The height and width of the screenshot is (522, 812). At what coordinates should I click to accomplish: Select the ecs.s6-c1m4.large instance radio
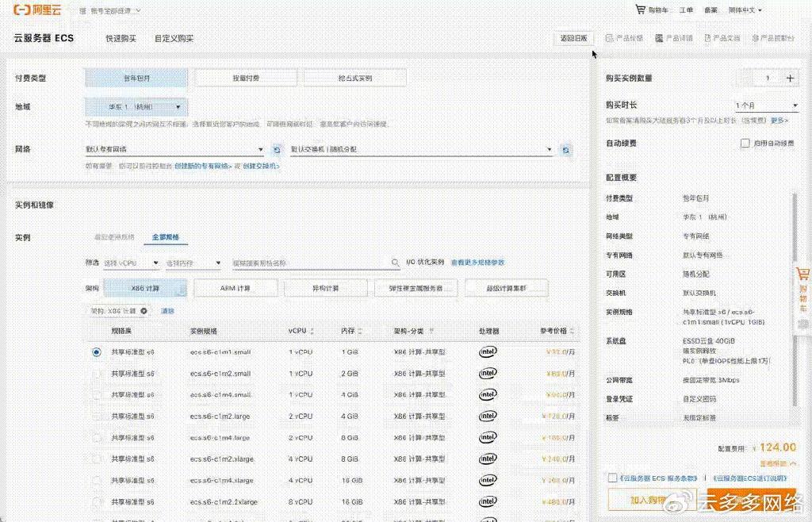pyautogui.click(x=96, y=438)
